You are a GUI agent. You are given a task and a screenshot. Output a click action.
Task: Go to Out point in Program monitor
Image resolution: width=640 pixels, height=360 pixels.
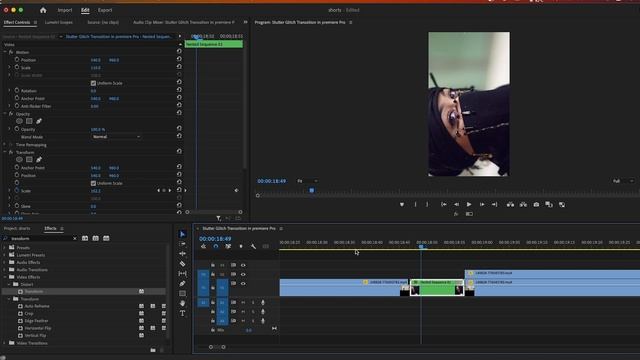494,204
